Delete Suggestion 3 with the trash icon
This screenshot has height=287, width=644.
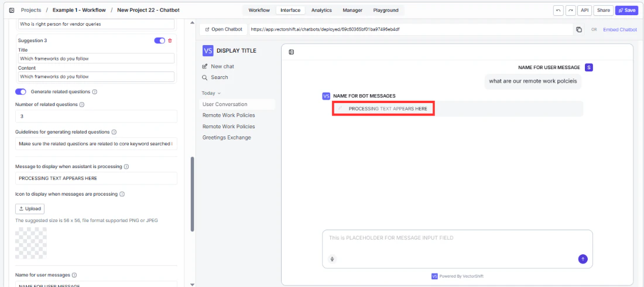point(170,40)
